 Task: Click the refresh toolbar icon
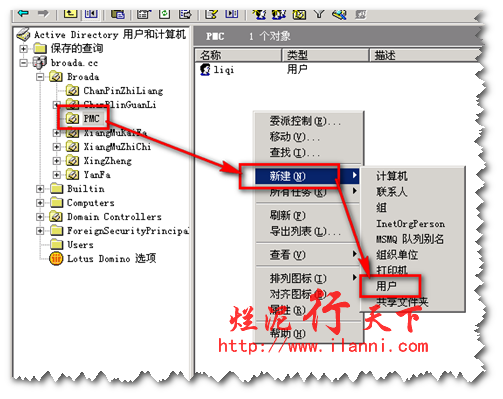click(x=165, y=14)
